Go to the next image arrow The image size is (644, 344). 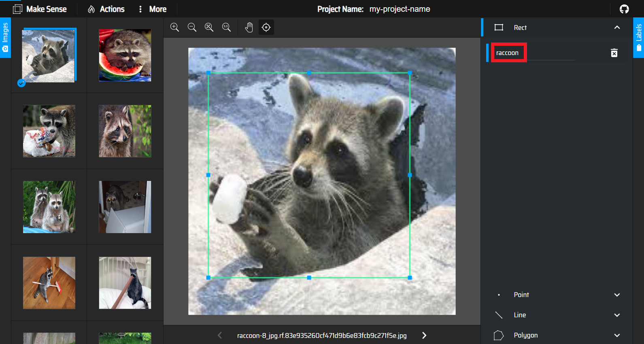tap(424, 335)
